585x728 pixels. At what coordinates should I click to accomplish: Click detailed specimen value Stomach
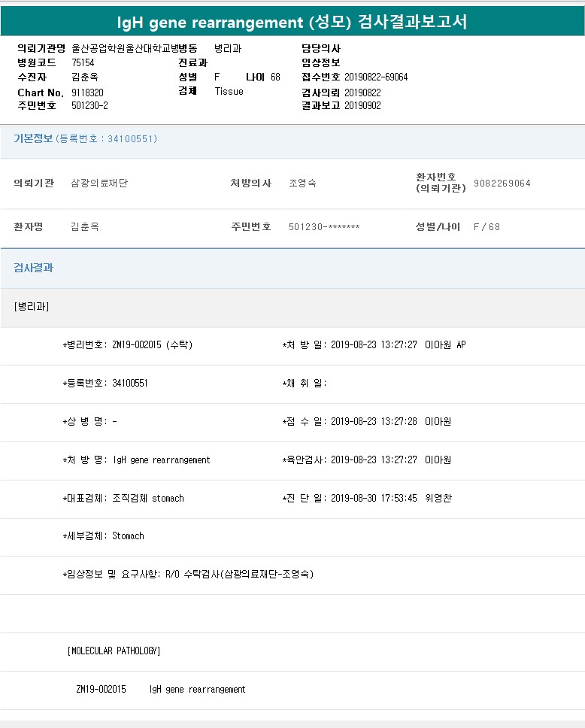coord(128,535)
